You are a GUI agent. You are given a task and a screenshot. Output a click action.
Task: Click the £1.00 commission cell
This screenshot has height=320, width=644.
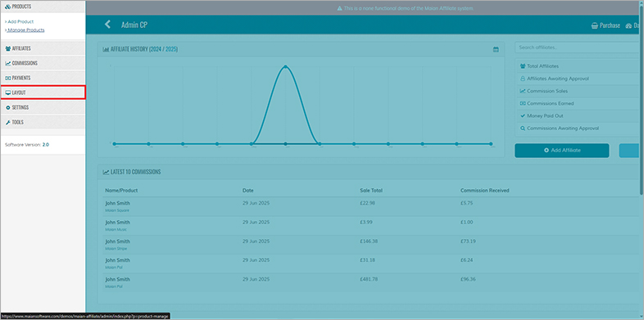pos(467,222)
